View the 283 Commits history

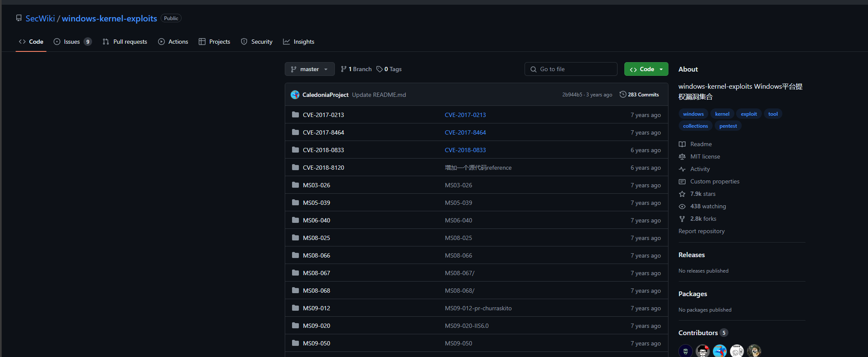[x=639, y=95]
